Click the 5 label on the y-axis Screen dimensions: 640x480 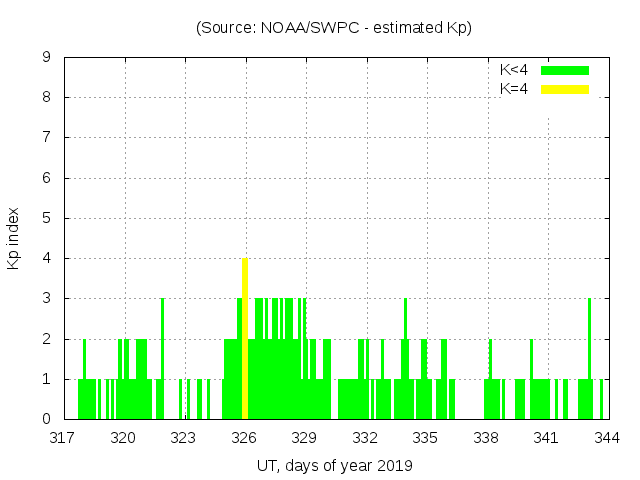click(47, 218)
